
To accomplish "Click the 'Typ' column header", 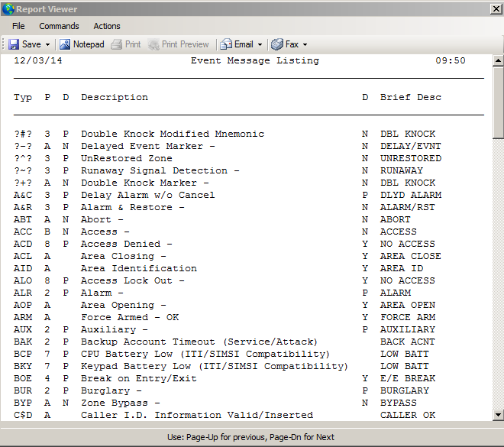I will tap(22, 98).
